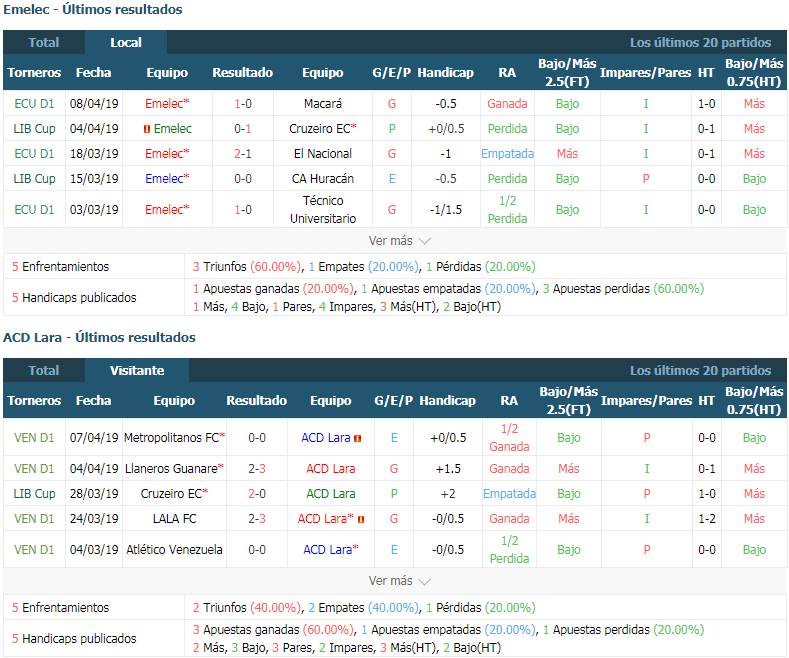Click ACD Lara on the 04/04/19 row
The image size is (789, 658).
[x=331, y=468]
